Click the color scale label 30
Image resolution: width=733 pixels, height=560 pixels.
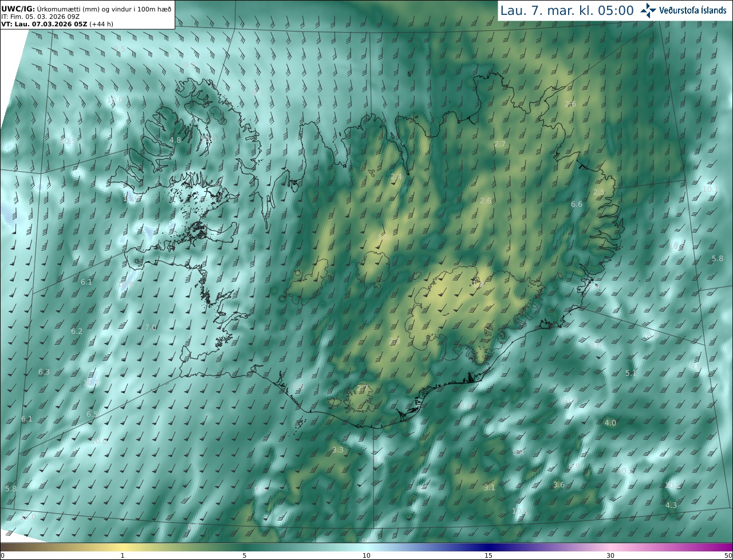[x=610, y=555]
